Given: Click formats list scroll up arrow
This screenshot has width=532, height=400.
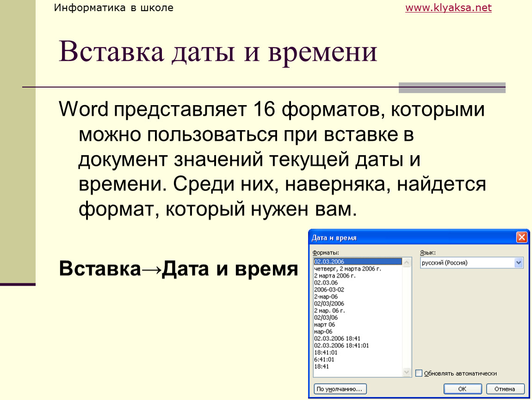Looking at the screenshot, I should [x=407, y=262].
